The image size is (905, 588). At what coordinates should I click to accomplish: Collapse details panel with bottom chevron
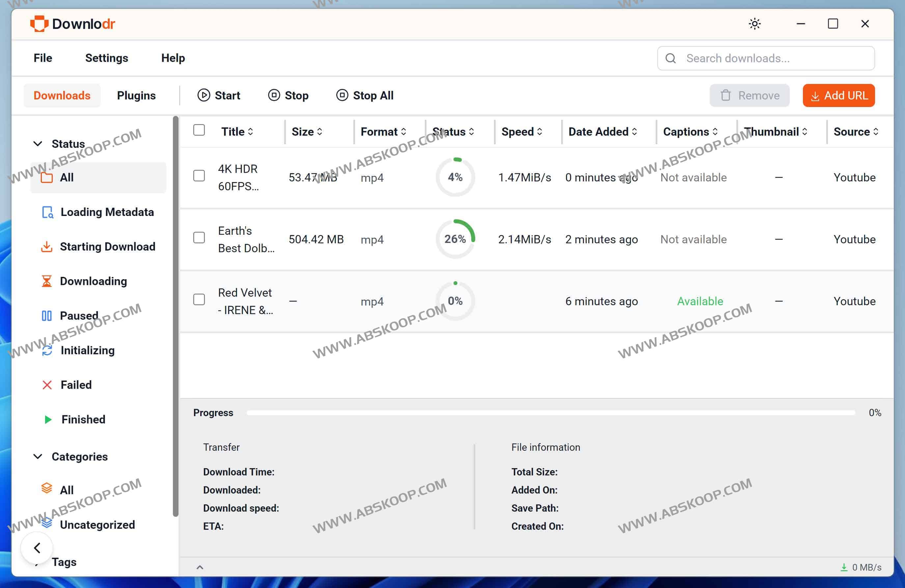tap(200, 568)
